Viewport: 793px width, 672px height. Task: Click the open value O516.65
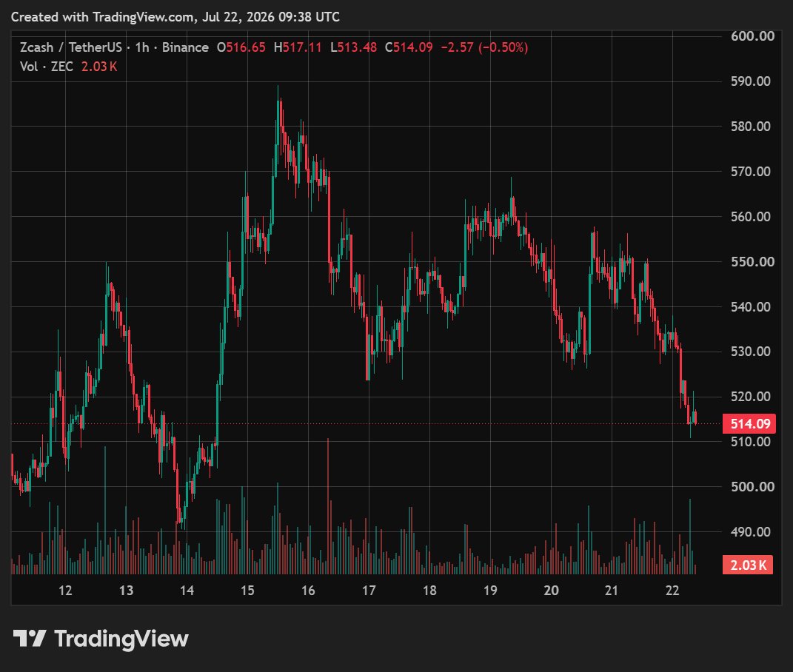tap(241, 47)
